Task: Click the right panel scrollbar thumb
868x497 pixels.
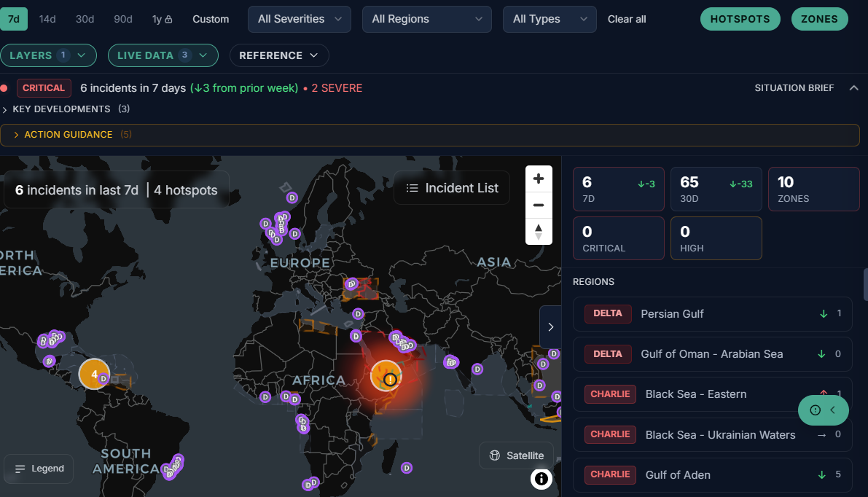Action: click(865, 284)
